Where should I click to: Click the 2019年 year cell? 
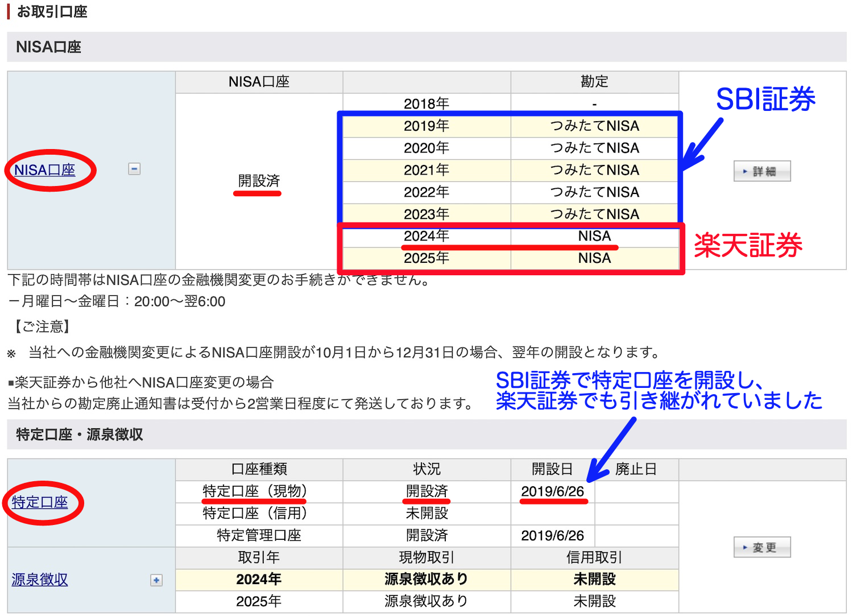click(x=426, y=126)
